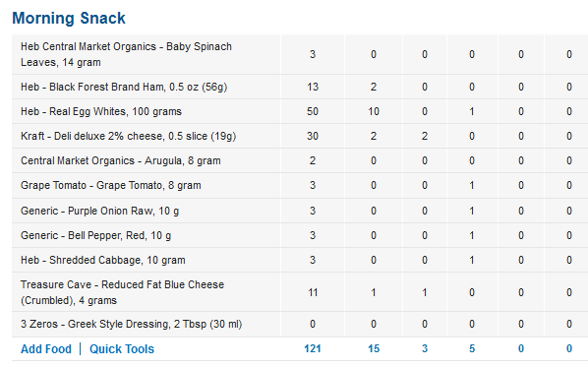588x368 pixels.
Task: Click the Real Egg Whites entry
Action: pos(101,111)
